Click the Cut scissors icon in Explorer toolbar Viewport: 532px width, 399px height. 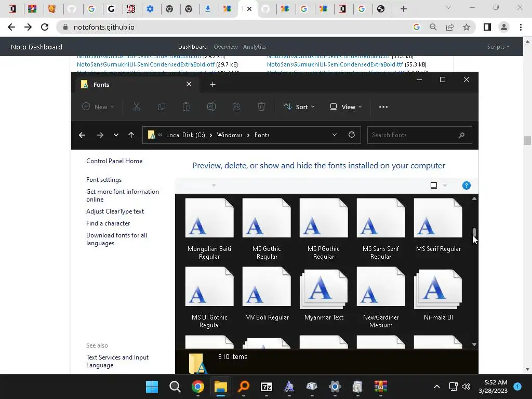137,107
